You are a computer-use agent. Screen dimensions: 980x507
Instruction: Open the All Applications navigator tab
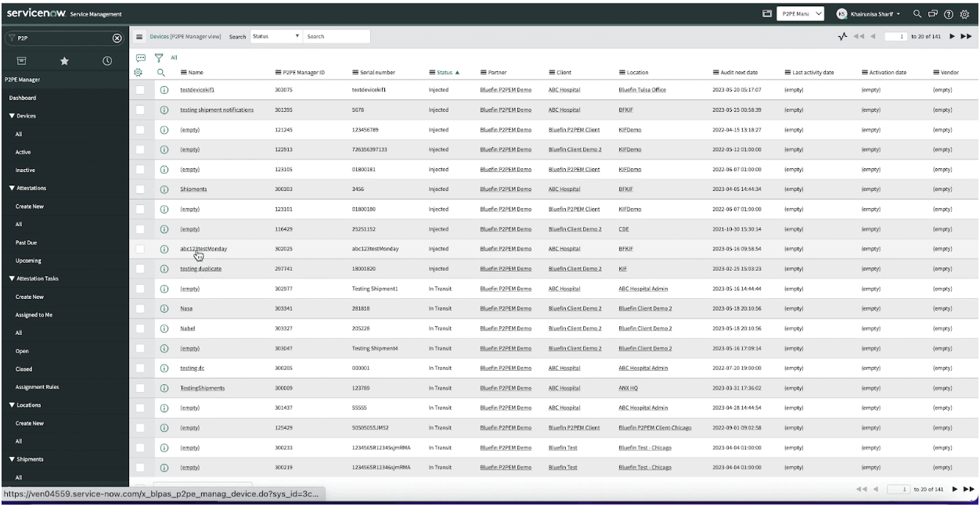click(22, 60)
